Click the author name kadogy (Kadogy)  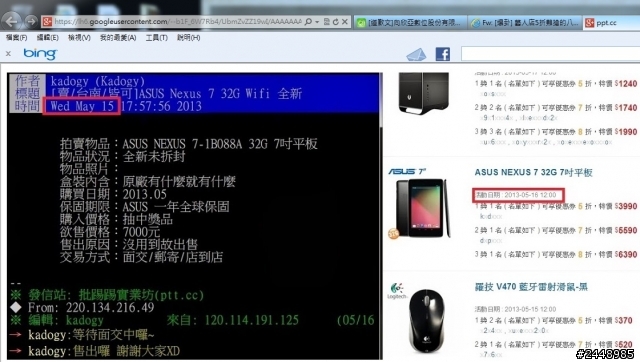click(98, 81)
